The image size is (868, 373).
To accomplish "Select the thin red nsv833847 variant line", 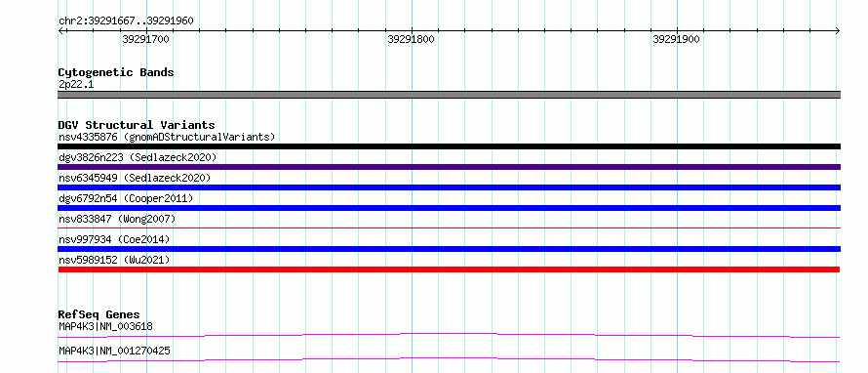I will [x=449, y=228].
